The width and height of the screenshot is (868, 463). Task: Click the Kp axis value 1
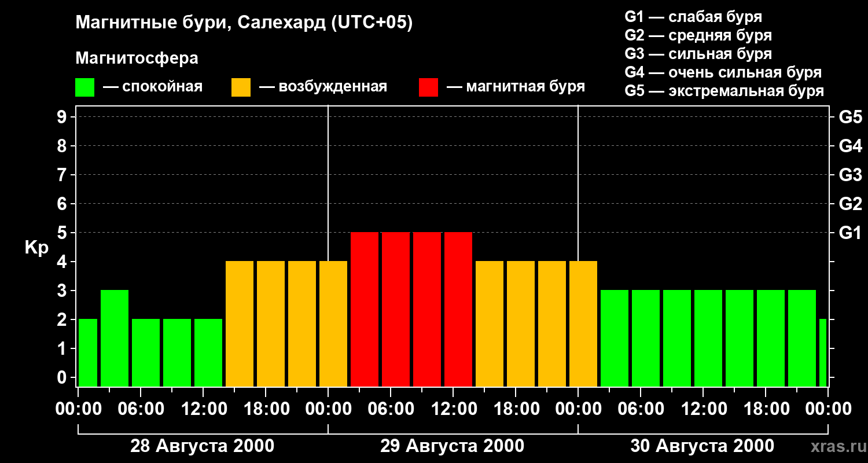click(x=63, y=348)
